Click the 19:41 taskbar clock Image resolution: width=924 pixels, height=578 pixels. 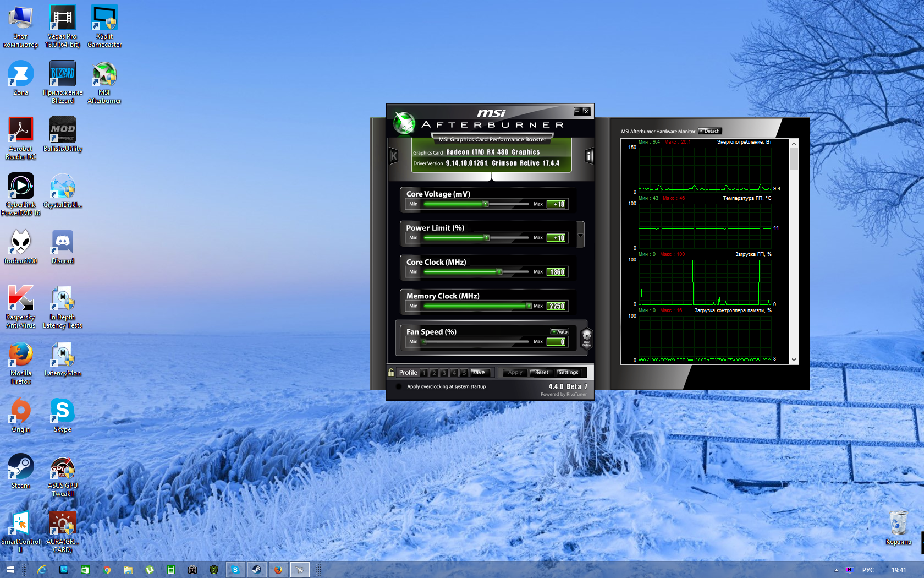tap(899, 570)
